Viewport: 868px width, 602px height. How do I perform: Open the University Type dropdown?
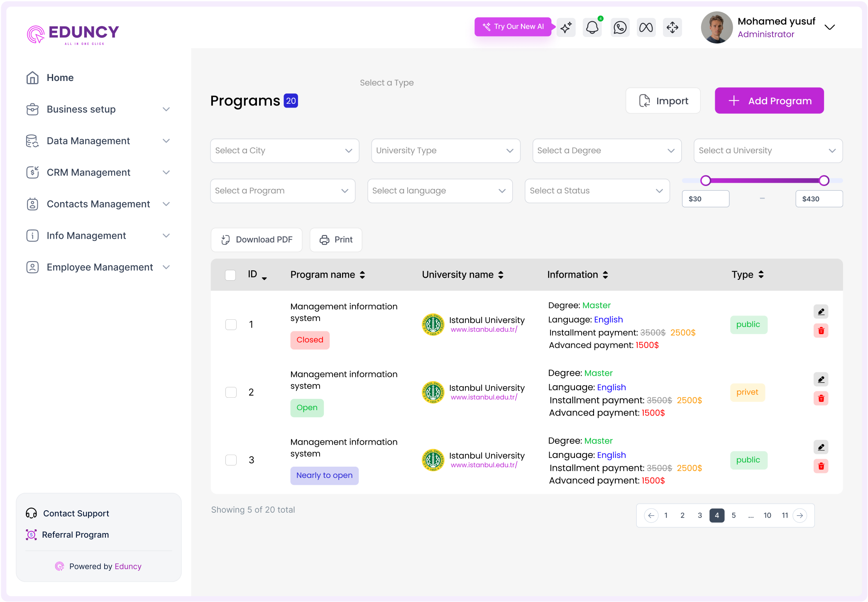coord(445,151)
